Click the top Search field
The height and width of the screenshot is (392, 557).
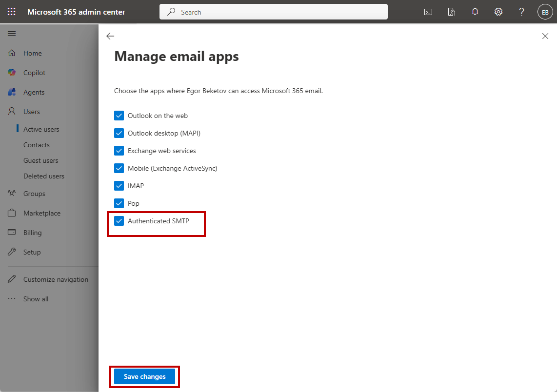point(273,12)
